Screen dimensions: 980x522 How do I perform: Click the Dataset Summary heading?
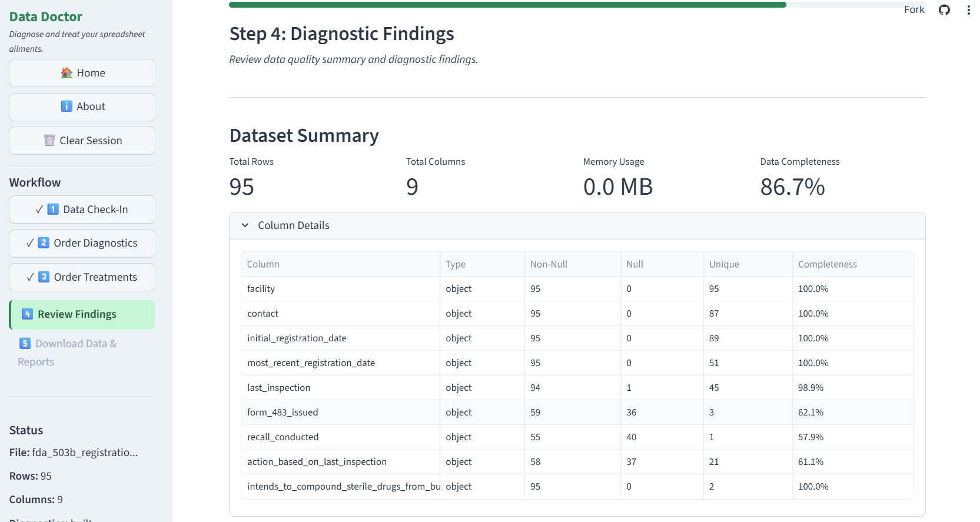304,136
